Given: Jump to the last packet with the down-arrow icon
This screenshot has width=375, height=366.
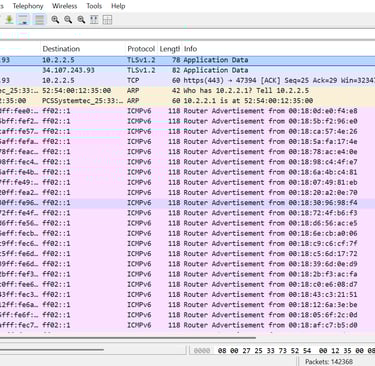Looking at the screenshot, I should click(x=9, y=20).
